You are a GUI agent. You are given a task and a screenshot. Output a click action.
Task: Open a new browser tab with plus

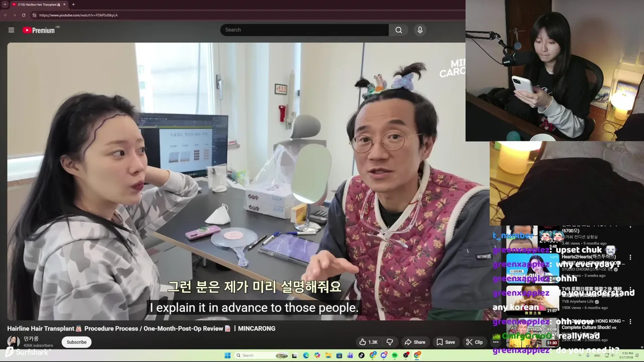point(73,5)
